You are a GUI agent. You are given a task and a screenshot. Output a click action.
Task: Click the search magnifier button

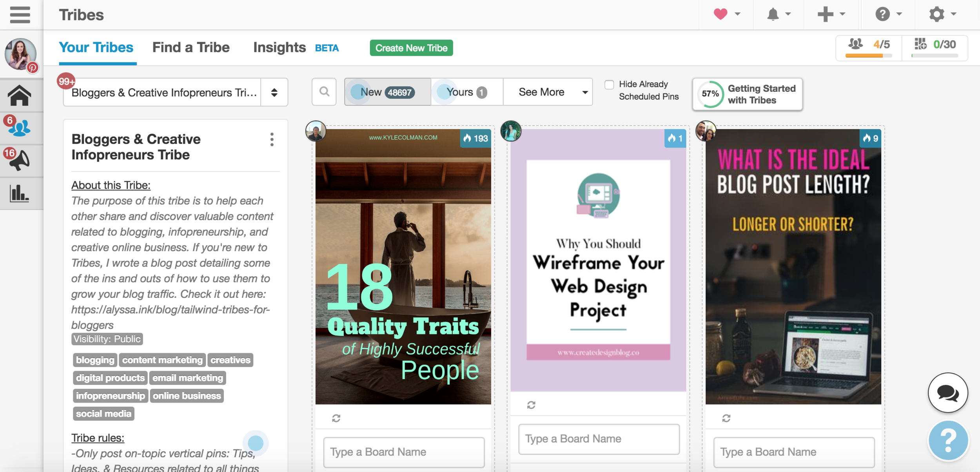tap(324, 92)
